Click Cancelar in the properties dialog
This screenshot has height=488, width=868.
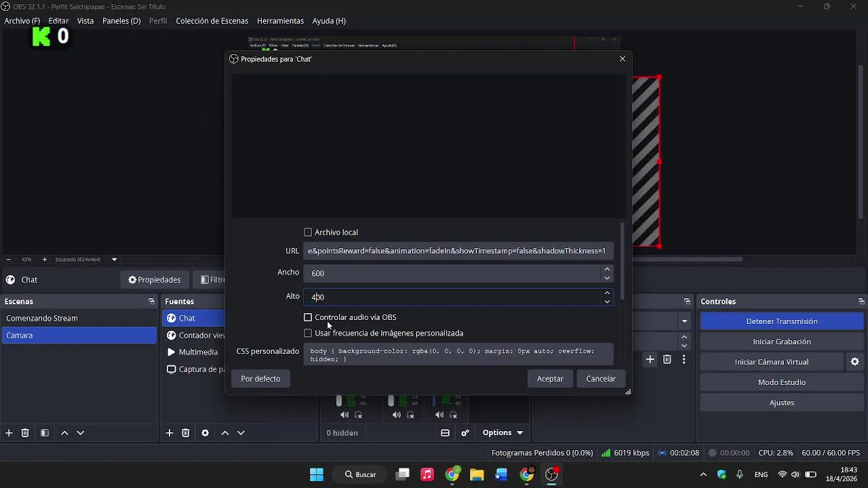tap(601, 379)
